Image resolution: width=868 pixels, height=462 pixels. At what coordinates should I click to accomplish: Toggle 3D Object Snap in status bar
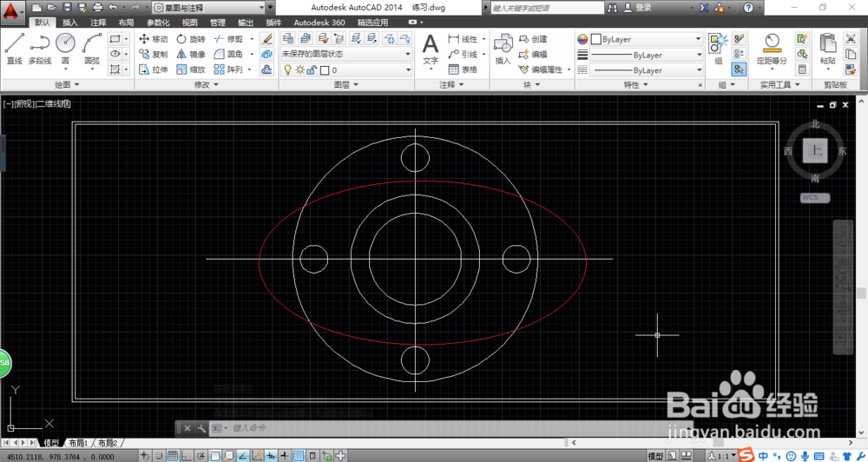(x=228, y=456)
